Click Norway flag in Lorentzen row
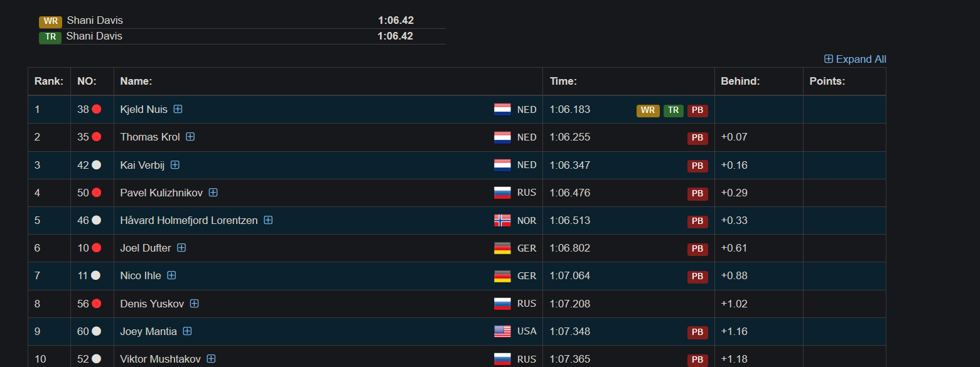Viewport: 980px width, 367px height. coord(502,220)
